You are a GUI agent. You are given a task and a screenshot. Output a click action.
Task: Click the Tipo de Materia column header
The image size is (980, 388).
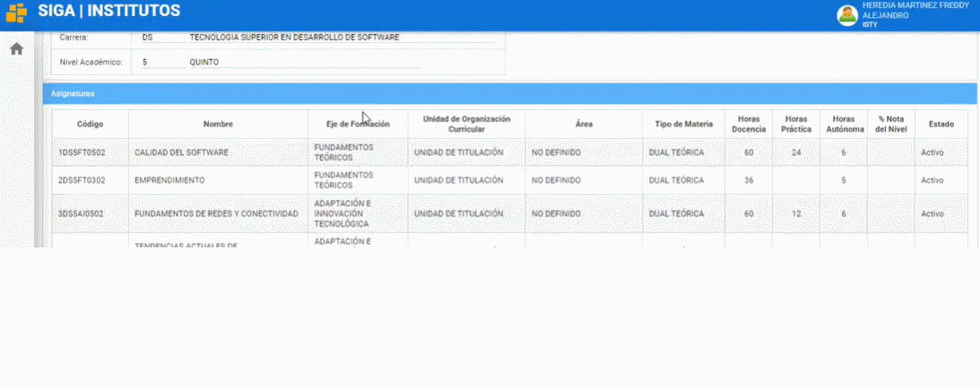point(682,125)
